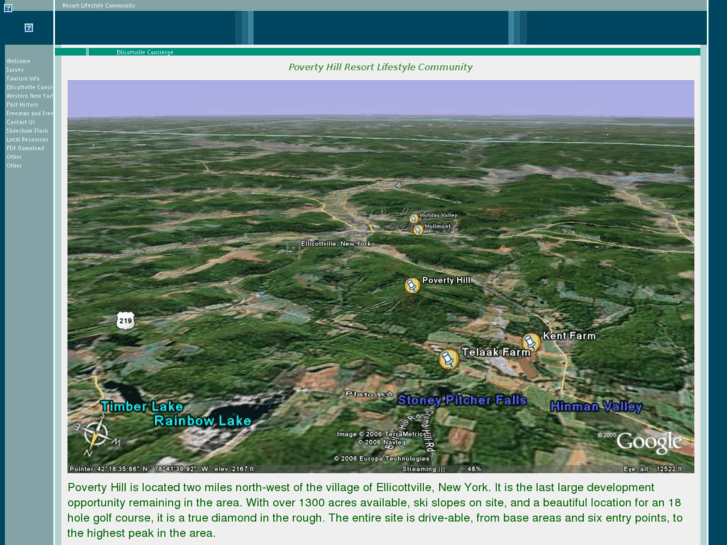
Task: Click the broken image icon in the top-left corner
Action: (8, 8)
